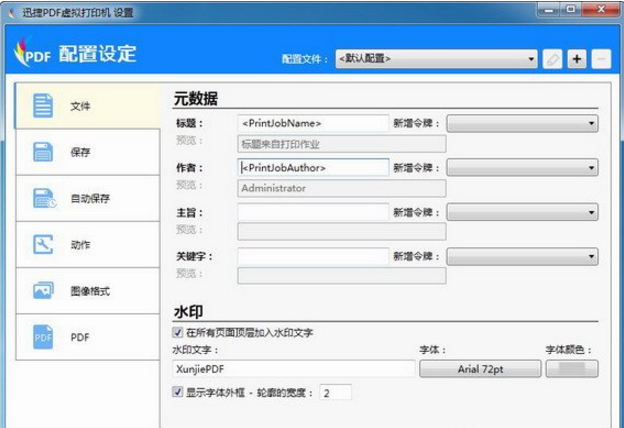
Task: Minimize the settings window
Action: pyautogui.click(x=550, y=9)
